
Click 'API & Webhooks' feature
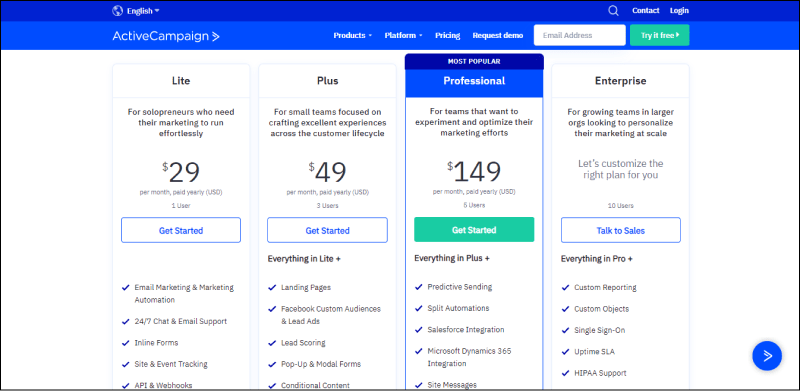click(x=163, y=385)
